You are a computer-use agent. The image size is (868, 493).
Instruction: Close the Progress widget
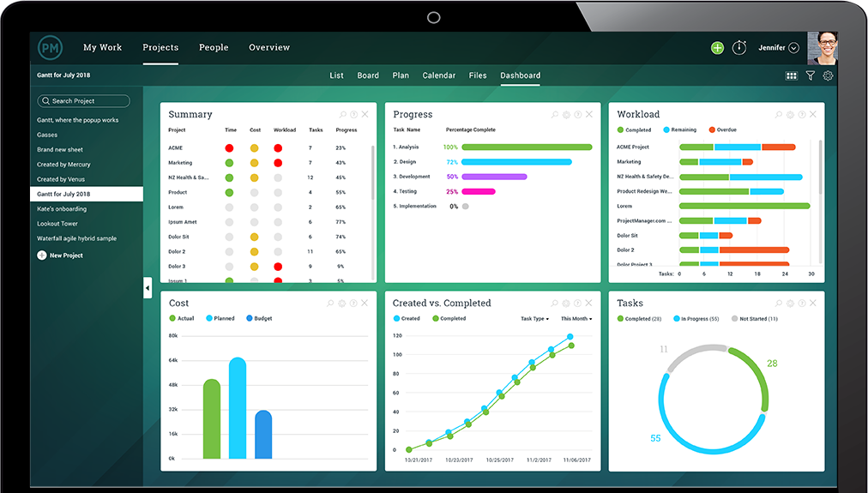click(589, 115)
